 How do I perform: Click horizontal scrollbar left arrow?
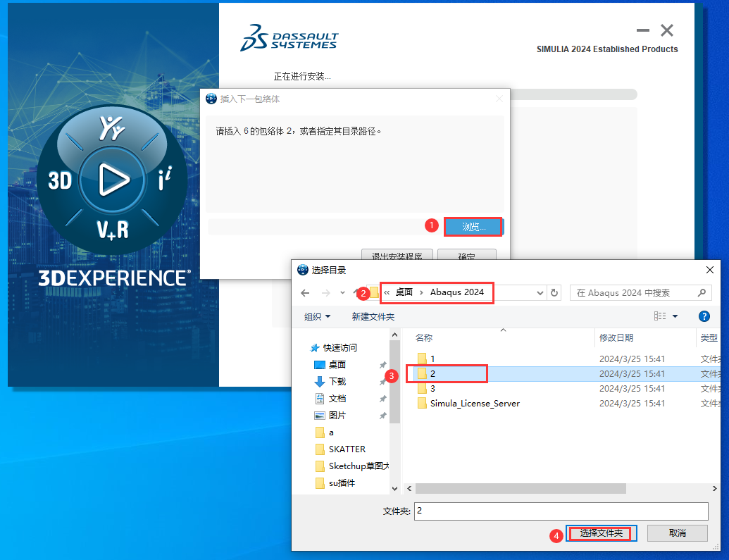pos(409,488)
